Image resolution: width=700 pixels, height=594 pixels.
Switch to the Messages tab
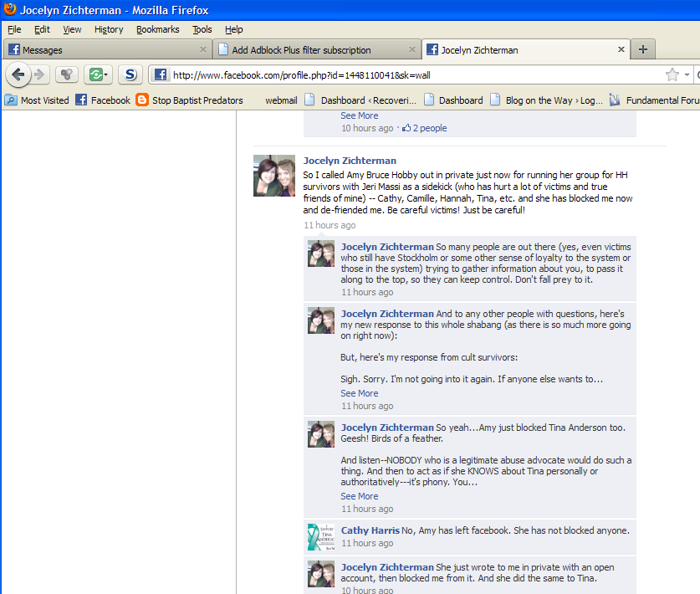tap(107, 49)
